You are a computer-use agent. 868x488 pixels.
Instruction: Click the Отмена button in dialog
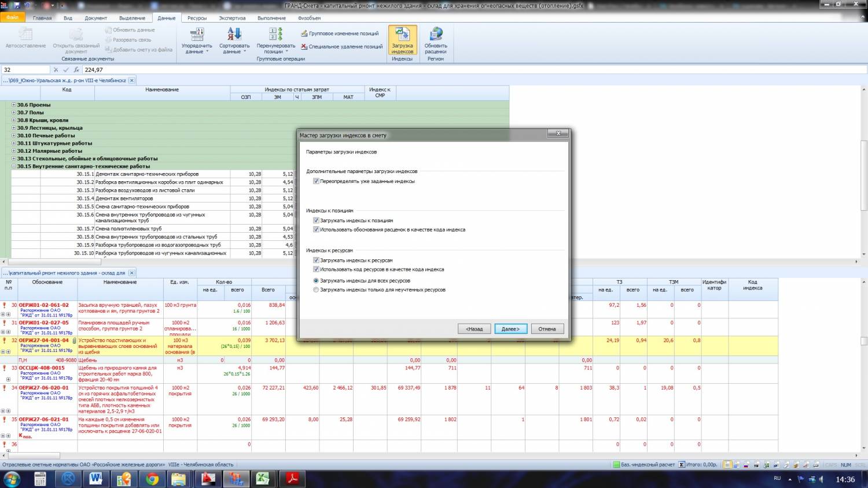[x=547, y=329]
